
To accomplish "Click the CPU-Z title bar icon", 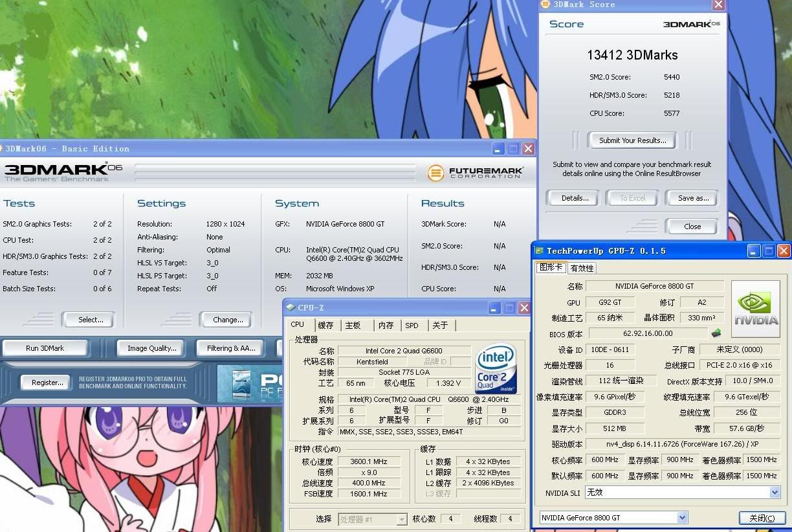I will pos(291,307).
